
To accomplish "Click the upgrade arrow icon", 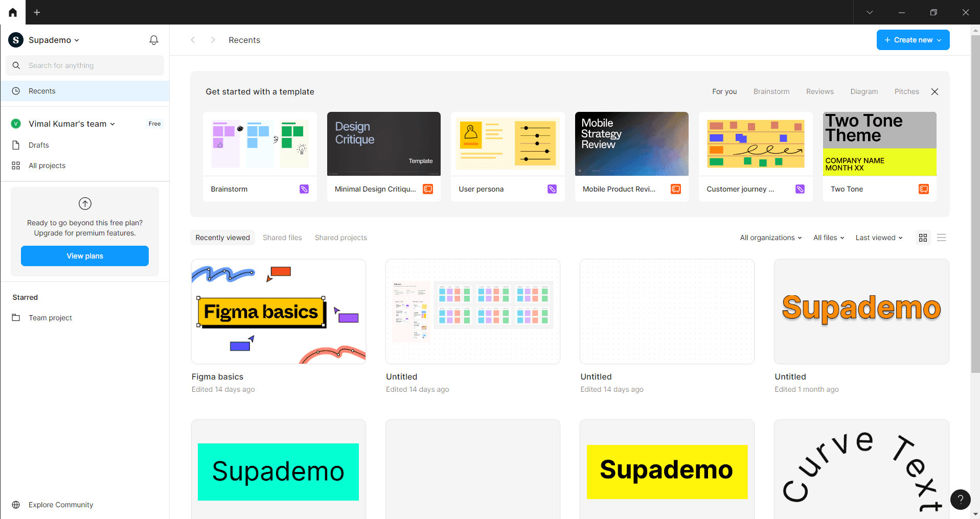I will (85, 203).
